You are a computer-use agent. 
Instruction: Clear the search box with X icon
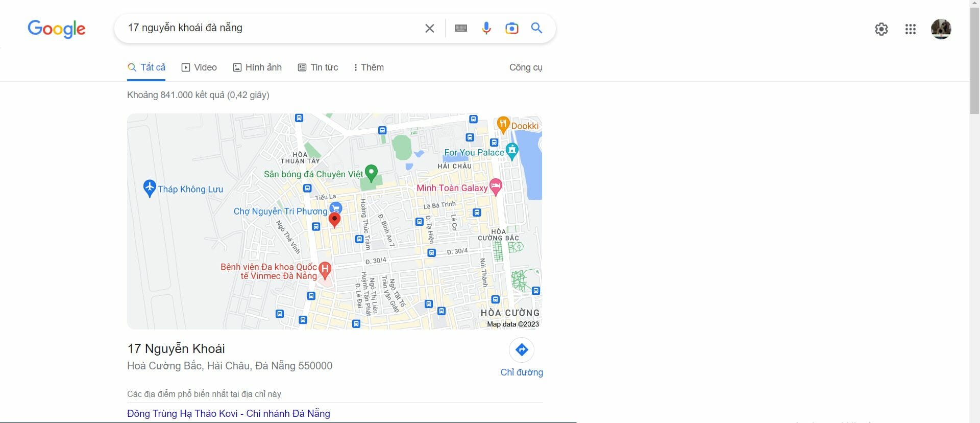click(x=430, y=29)
